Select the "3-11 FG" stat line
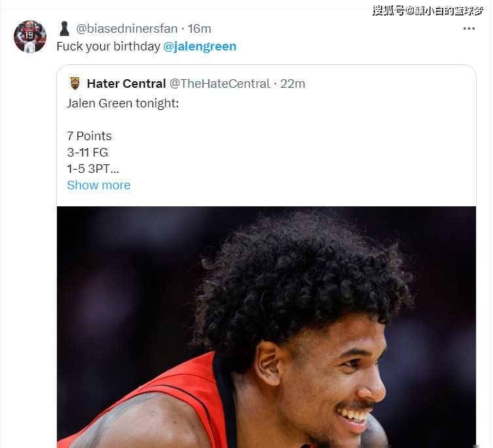 click(88, 153)
